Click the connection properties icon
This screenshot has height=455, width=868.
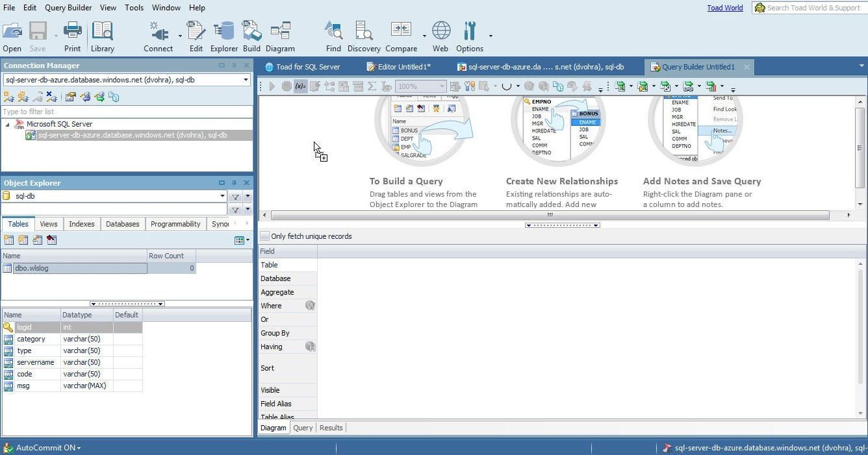pos(70,97)
